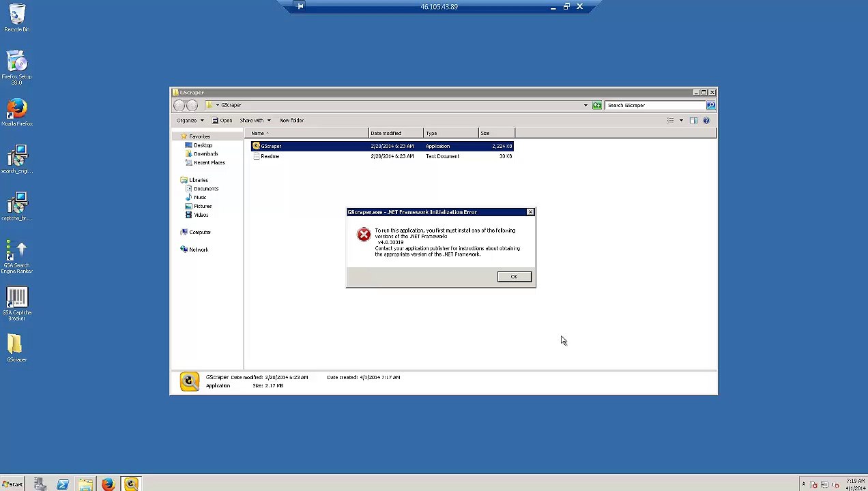Open the Share with dropdown
The height and width of the screenshot is (491, 868).
[255, 121]
